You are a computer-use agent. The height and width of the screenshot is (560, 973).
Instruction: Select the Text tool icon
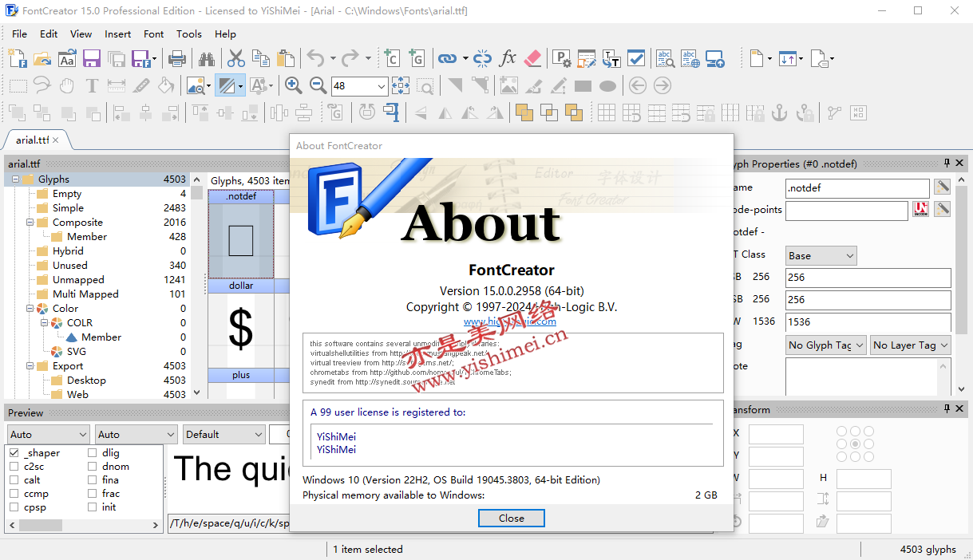click(x=92, y=85)
